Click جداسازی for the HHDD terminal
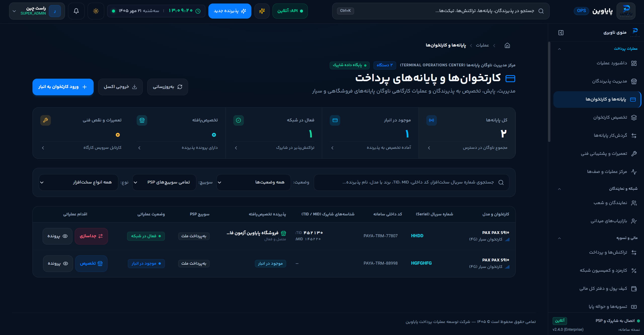644x335 pixels. (91, 236)
